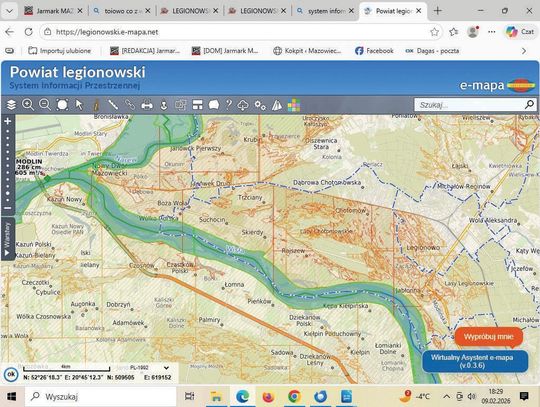The width and height of the screenshot is (540, 407).
Task: Select the zoom in magnifier tool
Action: 28,105
